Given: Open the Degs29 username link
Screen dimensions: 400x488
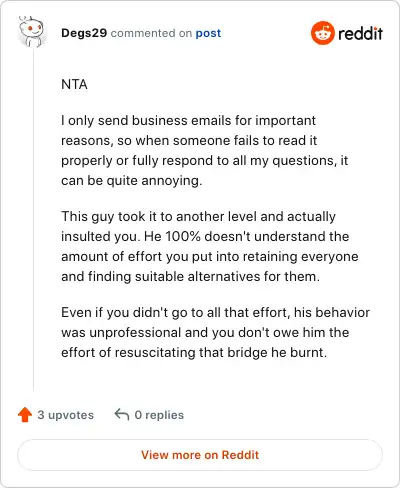Looking at the screenshot, I should pyautogui.click(x=84, y=33).
